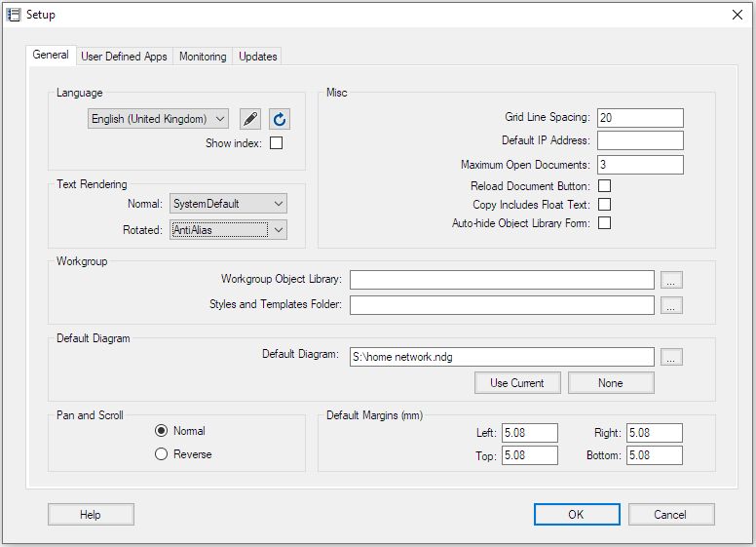Viewport: 756px width, 547px height.
Task: Click the Grid Line Spacing field
Action: point(640,118)
